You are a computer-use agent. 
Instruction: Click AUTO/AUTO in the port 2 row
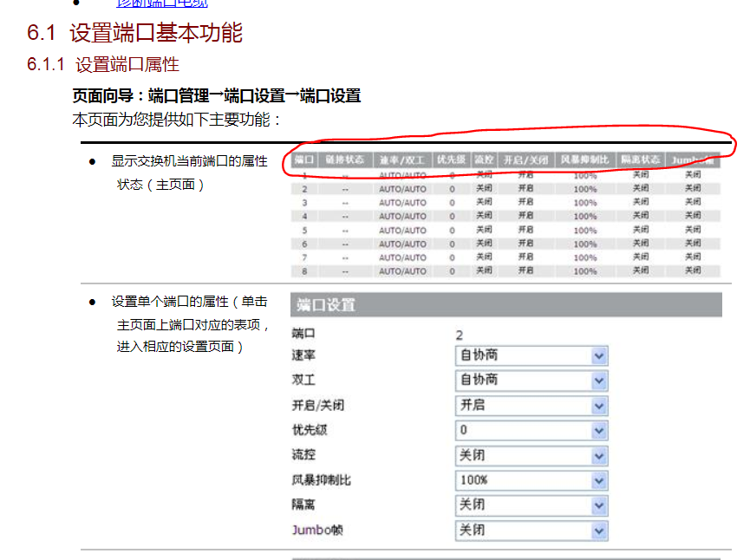402,189
